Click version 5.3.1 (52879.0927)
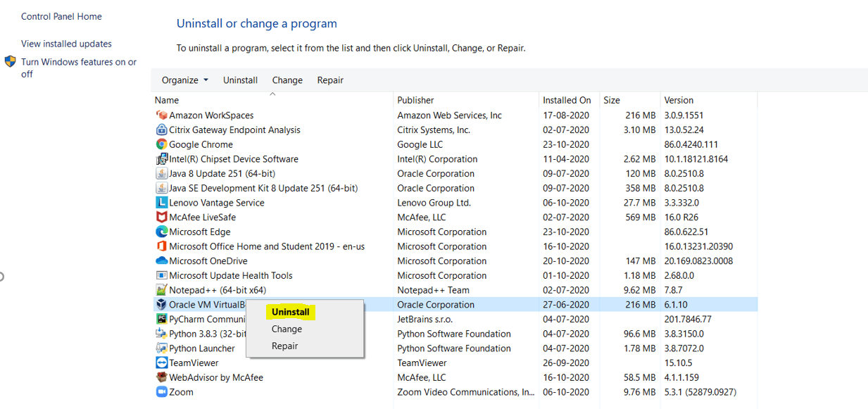 700,392
